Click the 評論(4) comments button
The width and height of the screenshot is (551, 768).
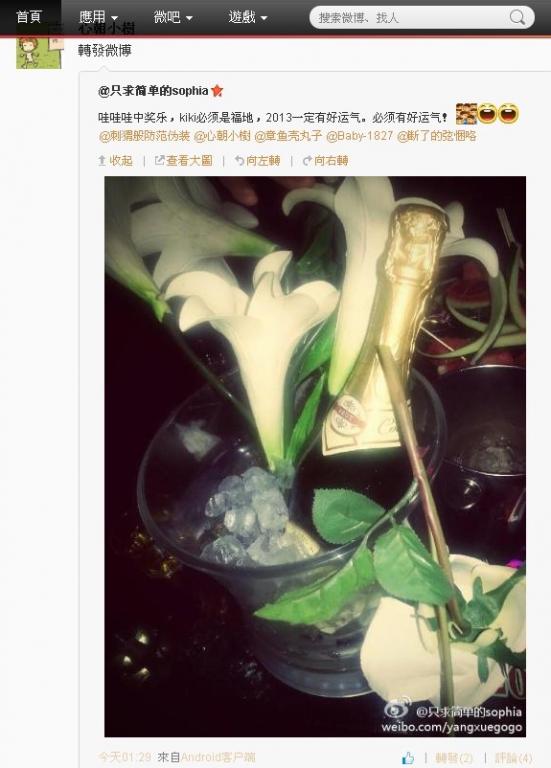(513, 758)
